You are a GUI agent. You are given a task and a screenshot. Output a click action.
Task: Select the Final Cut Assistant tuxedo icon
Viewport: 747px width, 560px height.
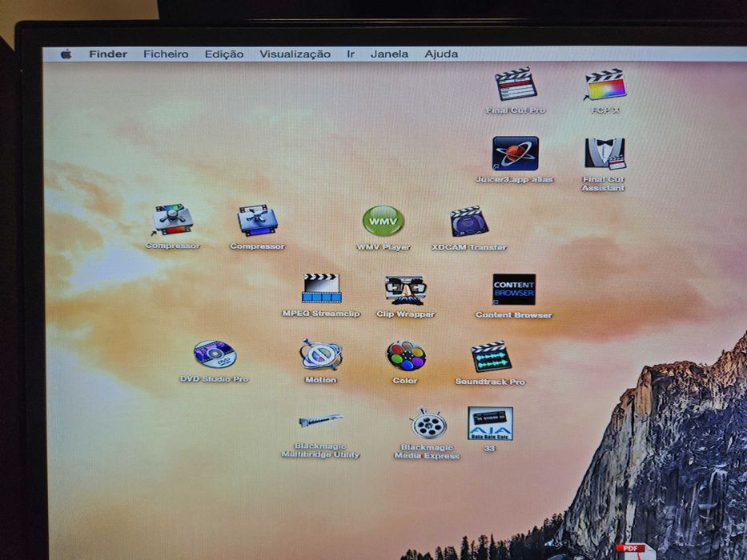[x=605, y=154]
